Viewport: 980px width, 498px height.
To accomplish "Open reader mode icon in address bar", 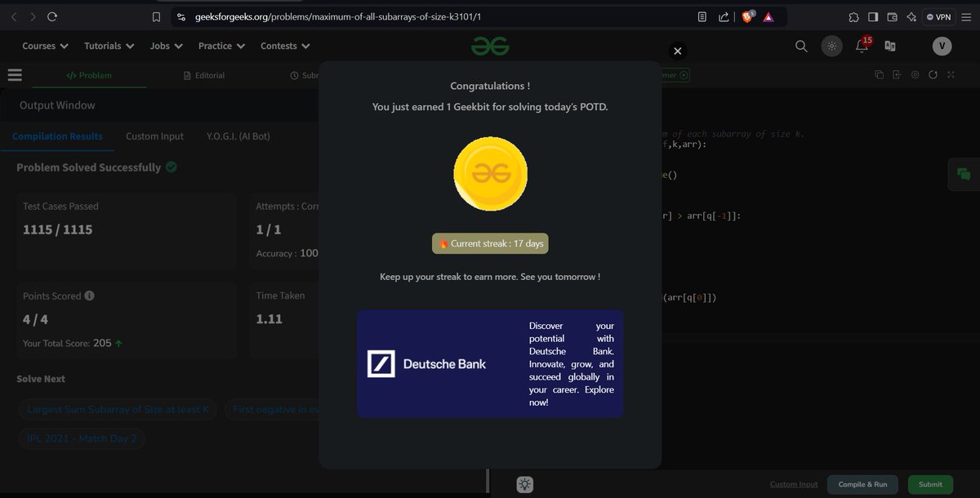I will [702, 16].
